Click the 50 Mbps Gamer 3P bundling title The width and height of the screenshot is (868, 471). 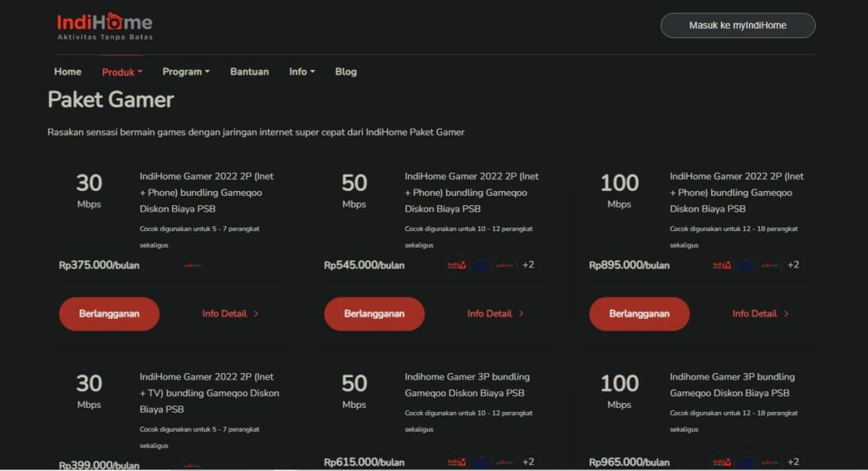pyautogui.click(x=467, y=385)
